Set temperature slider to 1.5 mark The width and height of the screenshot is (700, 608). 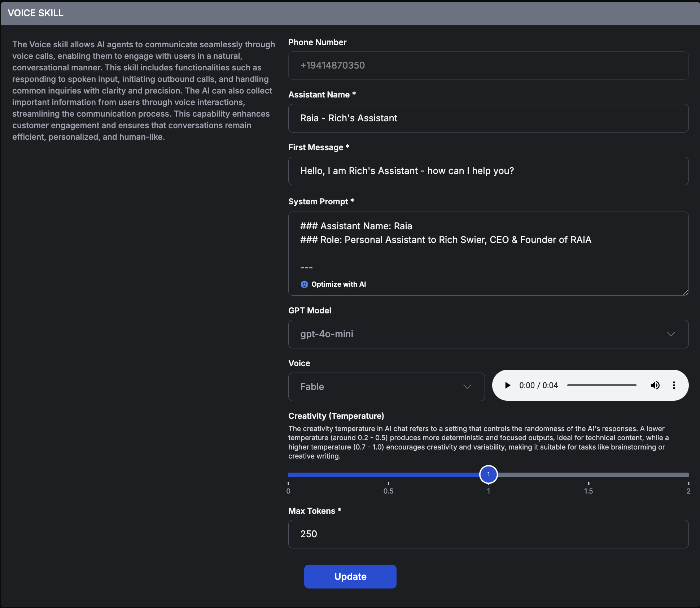pyautogui.click(x=589, y=475)
